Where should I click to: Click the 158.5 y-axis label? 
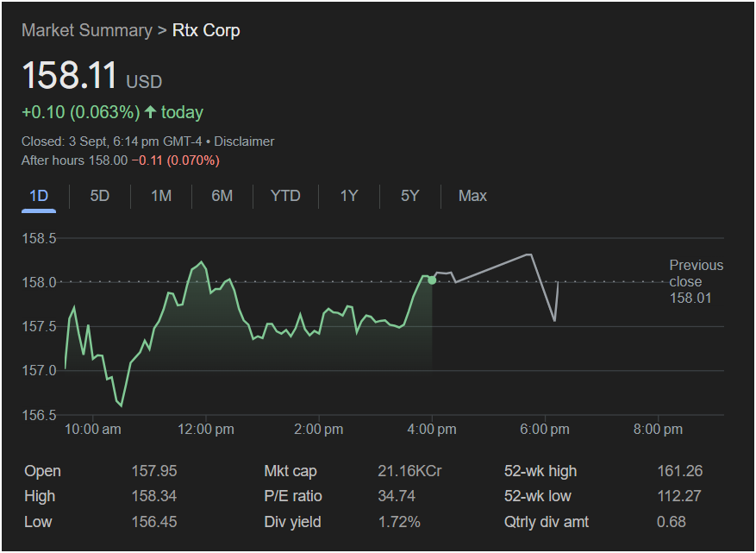39,238
